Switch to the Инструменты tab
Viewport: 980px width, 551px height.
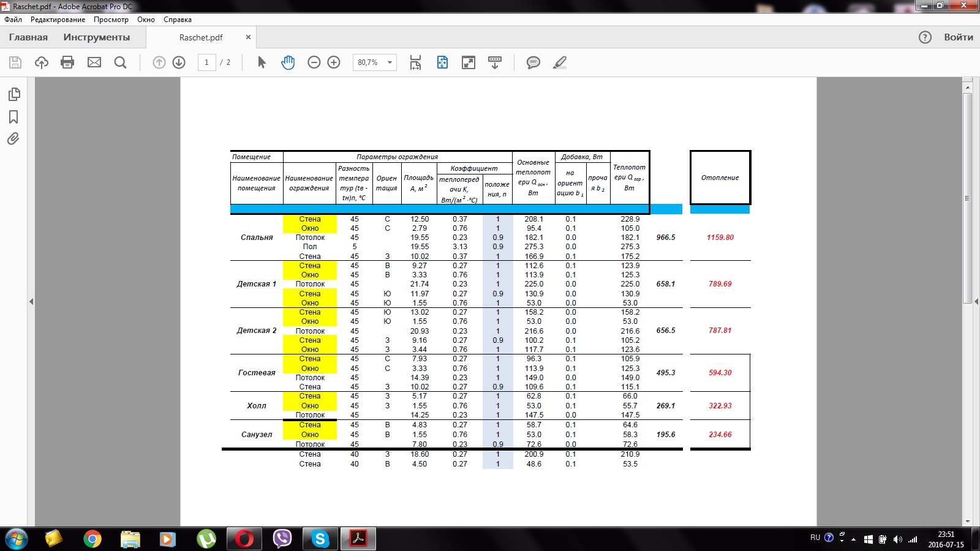click(x=97, y=37)
